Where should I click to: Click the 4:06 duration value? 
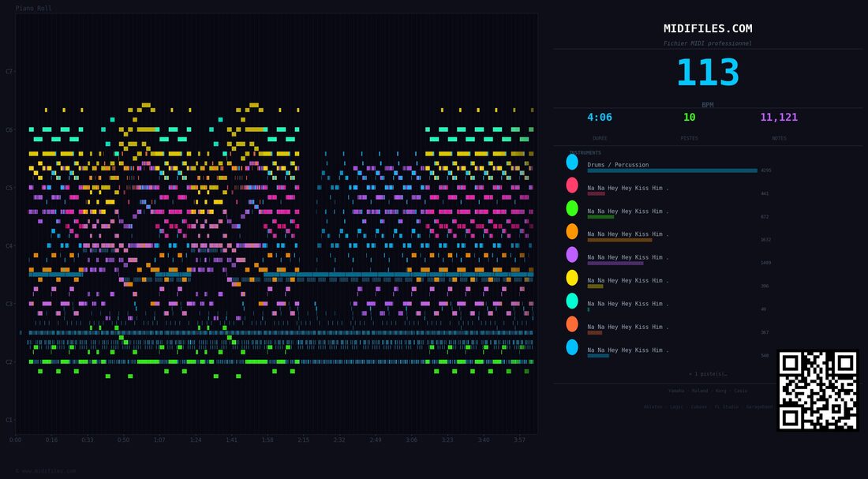pos(600,118)
